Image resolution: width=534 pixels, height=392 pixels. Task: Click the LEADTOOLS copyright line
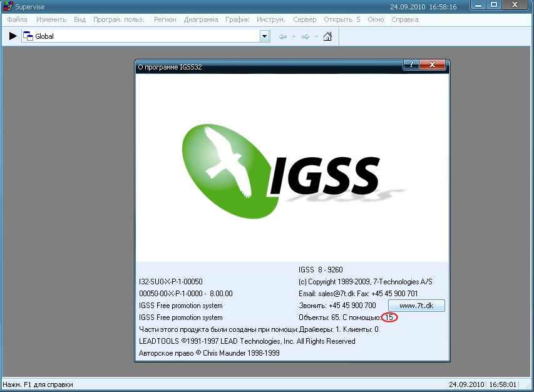click(x=247, y=341)
